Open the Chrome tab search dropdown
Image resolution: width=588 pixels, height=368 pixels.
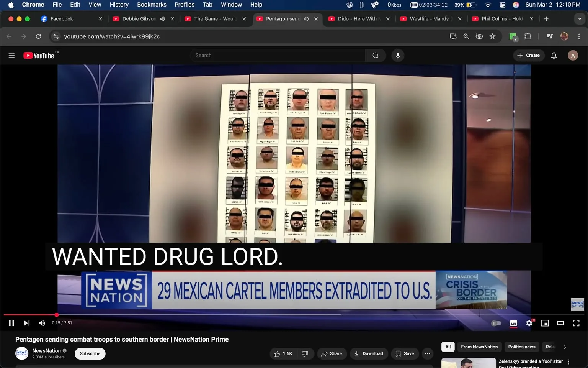(579, 18)
